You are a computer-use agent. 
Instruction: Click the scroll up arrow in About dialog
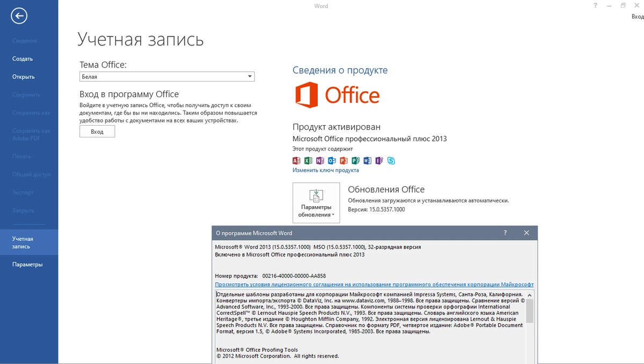[x=530, y=295]
